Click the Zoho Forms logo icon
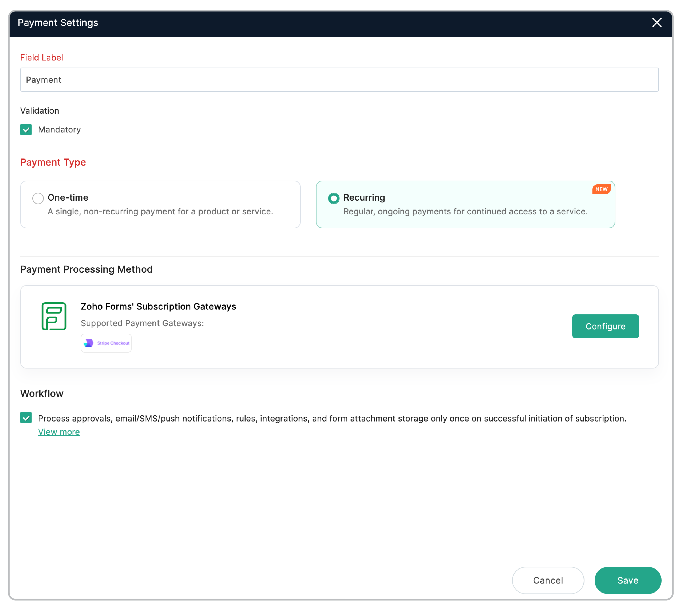The height and width of the screenshot is (616, 683). click(54, 316)
